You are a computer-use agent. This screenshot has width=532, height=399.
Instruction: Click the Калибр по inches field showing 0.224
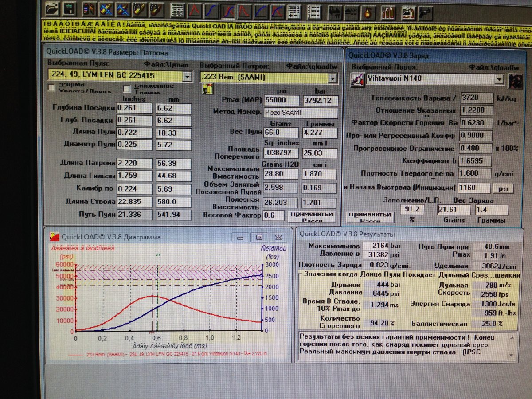(x=134, y=189)
